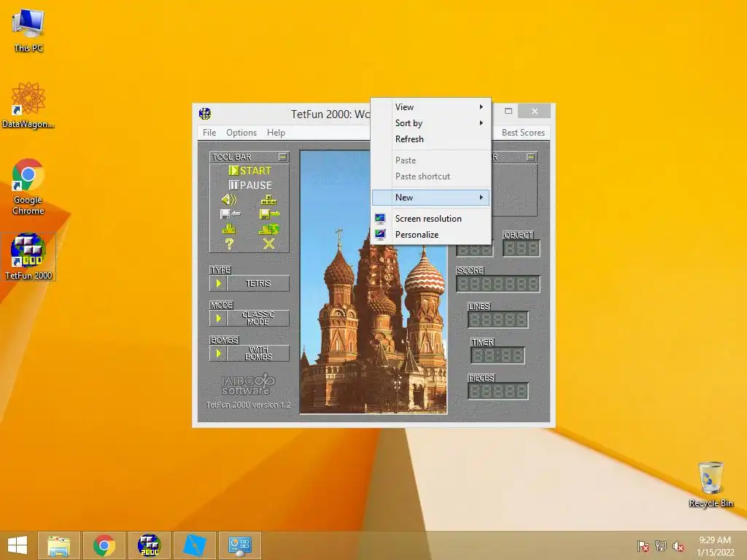Select the DataWagon desktop shortcut

28,105
